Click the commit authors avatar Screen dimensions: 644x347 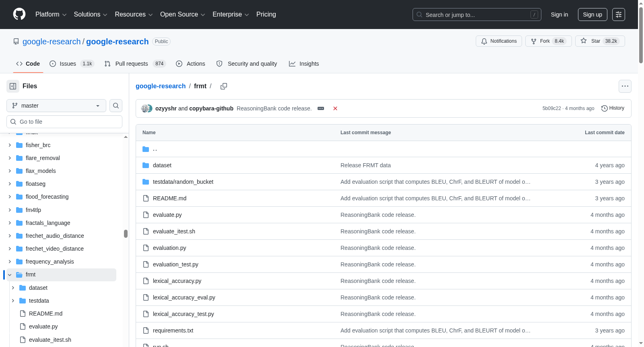[x=147, y=108]
